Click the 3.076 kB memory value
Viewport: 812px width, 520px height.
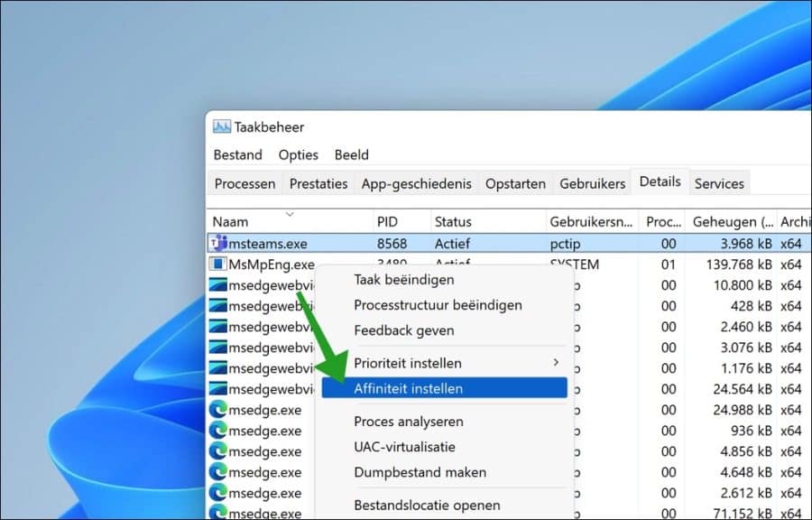pyautogui.click(x=746, y=347)
